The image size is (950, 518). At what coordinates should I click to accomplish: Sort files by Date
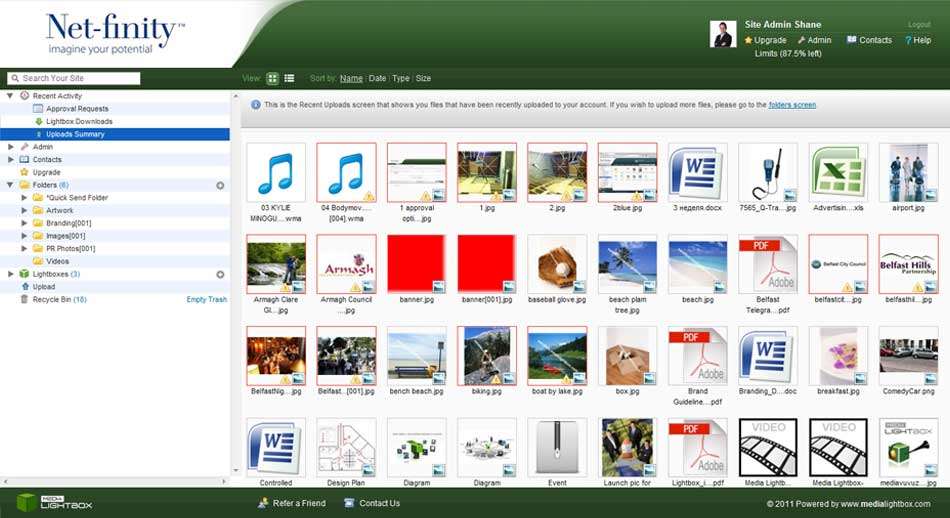[x=377, y=78]
